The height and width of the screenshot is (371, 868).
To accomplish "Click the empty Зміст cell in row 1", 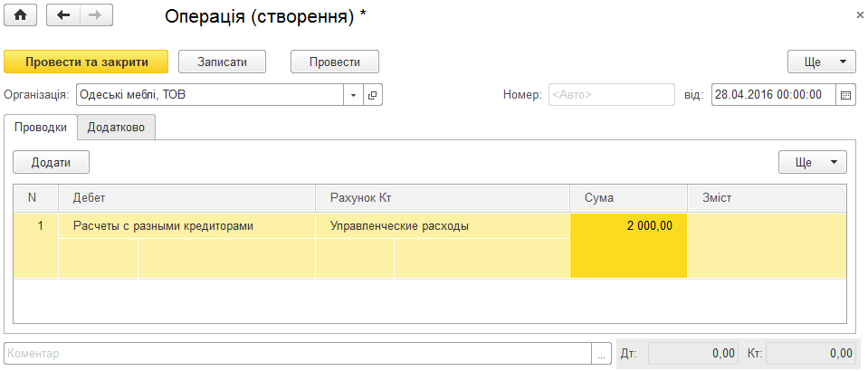I will click(767, 245).
